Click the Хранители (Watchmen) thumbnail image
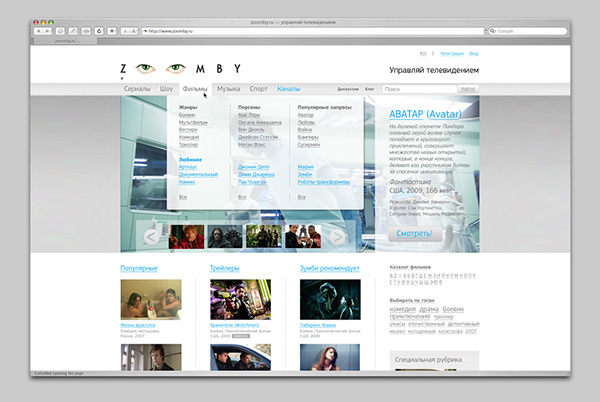The width and height of the screenshot is (600, 402). pyautogui.click(x=240, y=299)
